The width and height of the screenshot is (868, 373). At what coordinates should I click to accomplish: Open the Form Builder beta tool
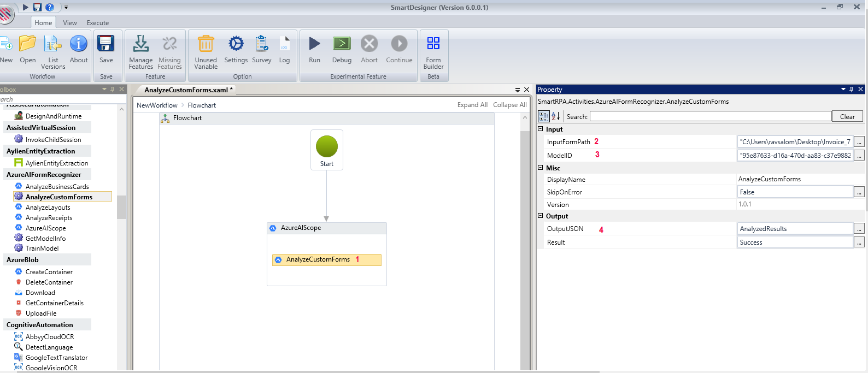tap(433, 44)
